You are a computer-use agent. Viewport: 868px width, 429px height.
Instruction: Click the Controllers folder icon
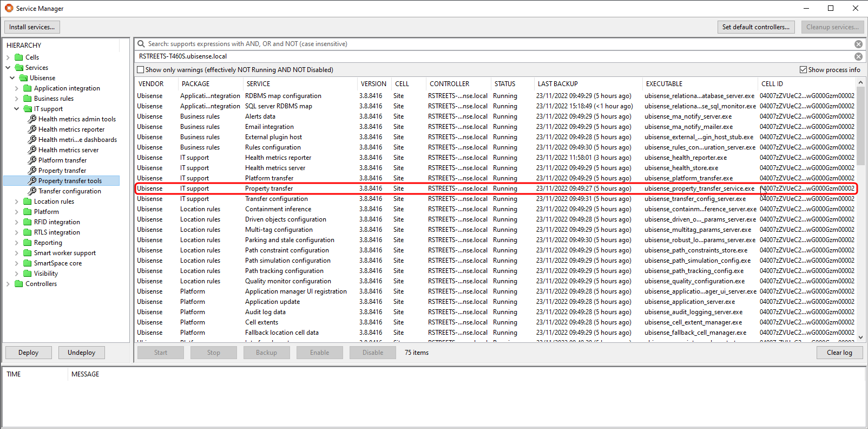[19, 284]
